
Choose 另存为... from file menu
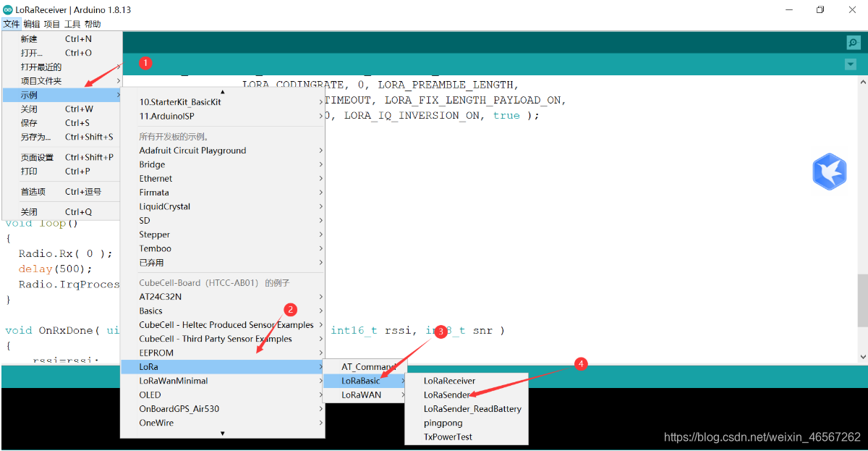62,137
